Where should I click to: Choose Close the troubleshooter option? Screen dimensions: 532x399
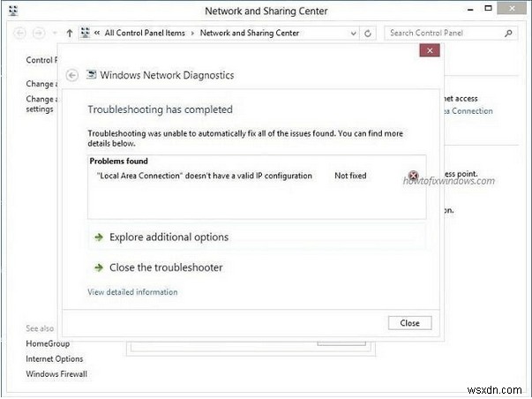point(165,267)
